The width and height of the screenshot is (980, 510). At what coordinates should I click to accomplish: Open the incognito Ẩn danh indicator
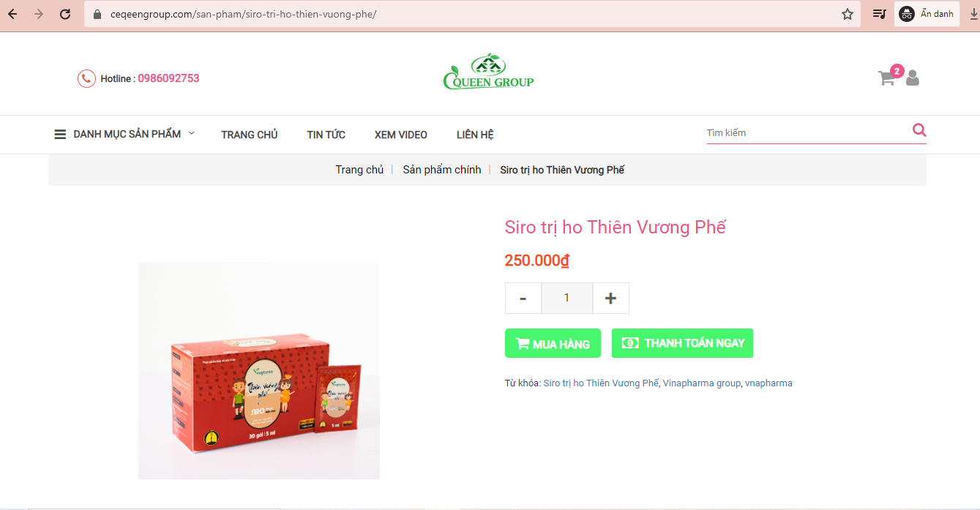(927, 14)
